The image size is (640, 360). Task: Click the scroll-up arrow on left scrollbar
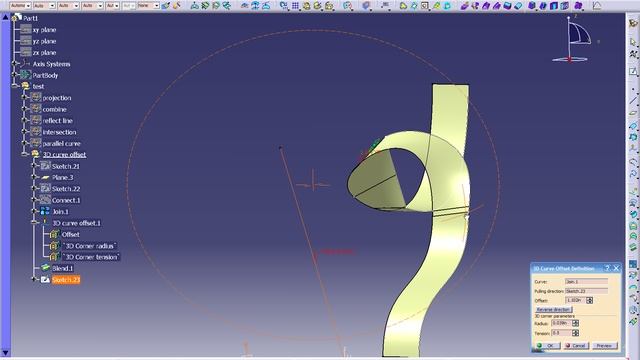click(x=5, y=18)
